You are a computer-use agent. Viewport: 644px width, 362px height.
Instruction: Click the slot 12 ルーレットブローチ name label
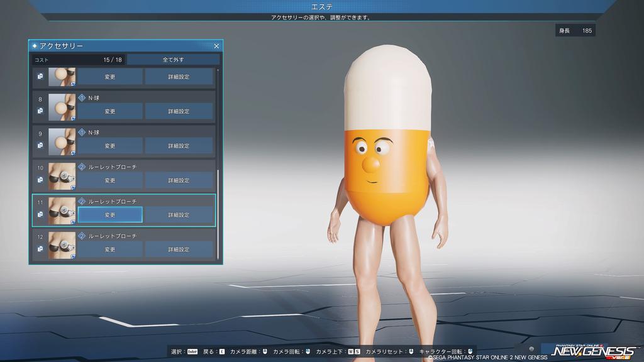pos(112,236)
